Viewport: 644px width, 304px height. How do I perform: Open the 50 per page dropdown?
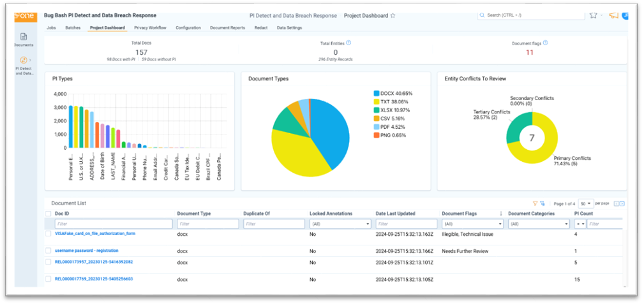tap(586, 203)
